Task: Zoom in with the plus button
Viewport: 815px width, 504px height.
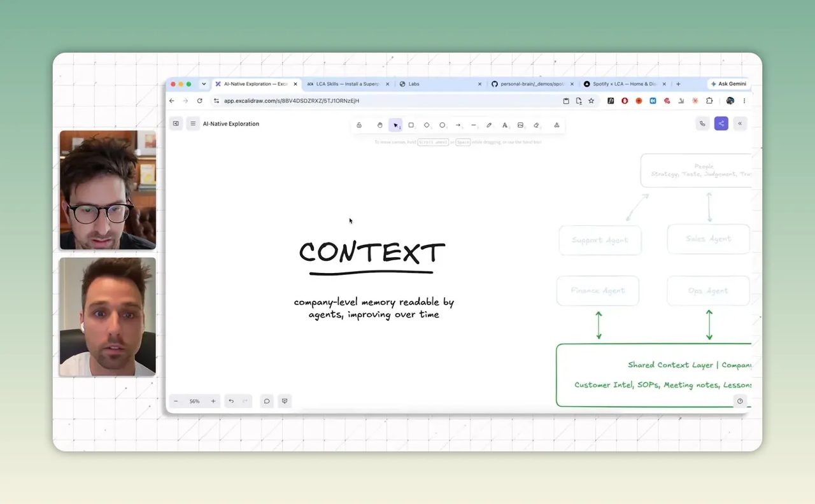Action: 213,401
